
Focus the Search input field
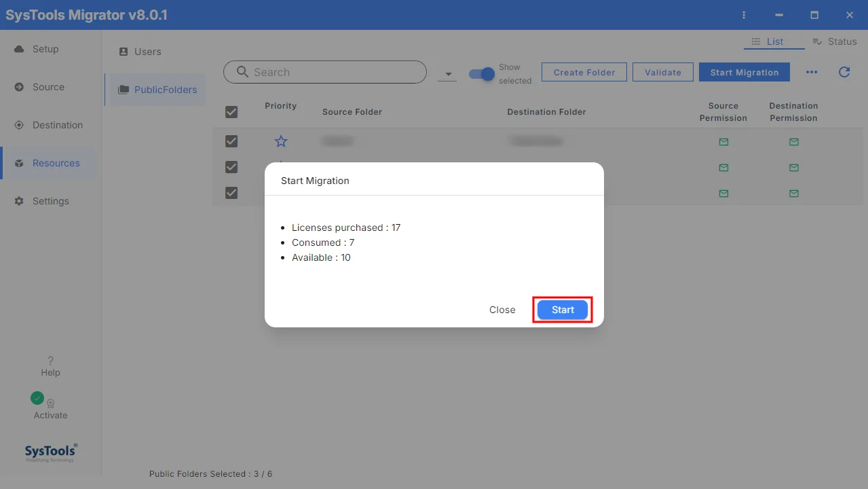(325, 72)
